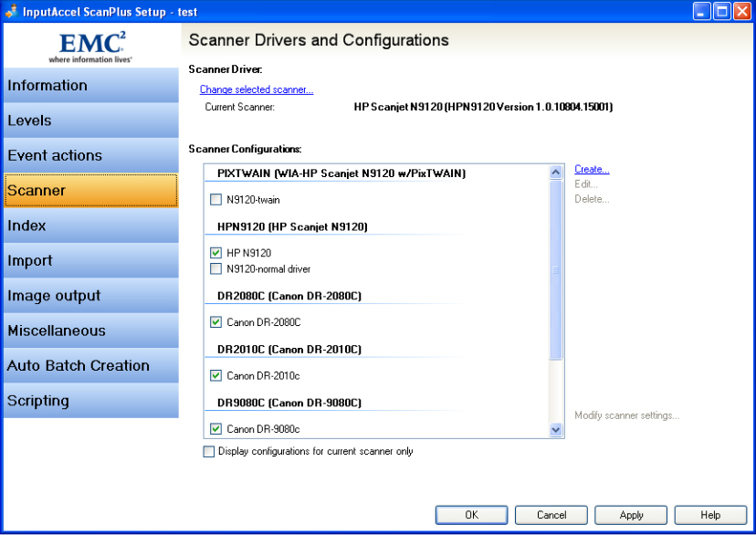This screenshot has height=535, width=756.
Task: Select the Scanner section
Action: tap(90, 191)
